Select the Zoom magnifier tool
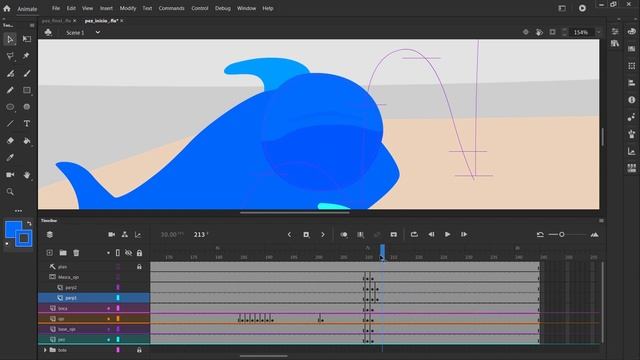The height and width of the screenshot is (360, 640). [x=10, y=191]
